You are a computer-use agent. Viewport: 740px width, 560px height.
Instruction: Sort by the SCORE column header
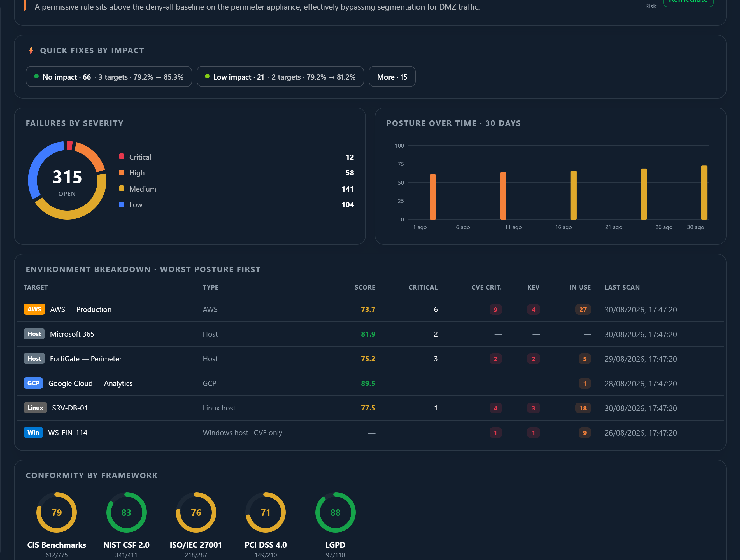(365, 287)
